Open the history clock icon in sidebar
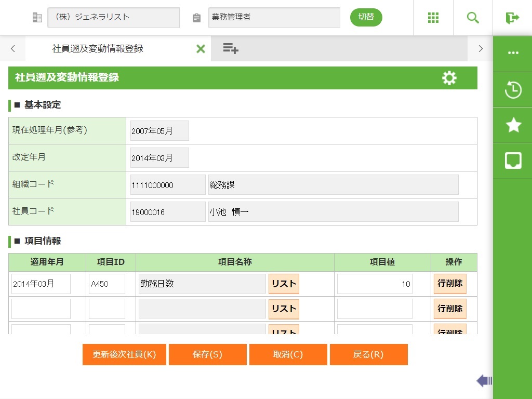This screenshot has height=399, width=532. point(513,90)
